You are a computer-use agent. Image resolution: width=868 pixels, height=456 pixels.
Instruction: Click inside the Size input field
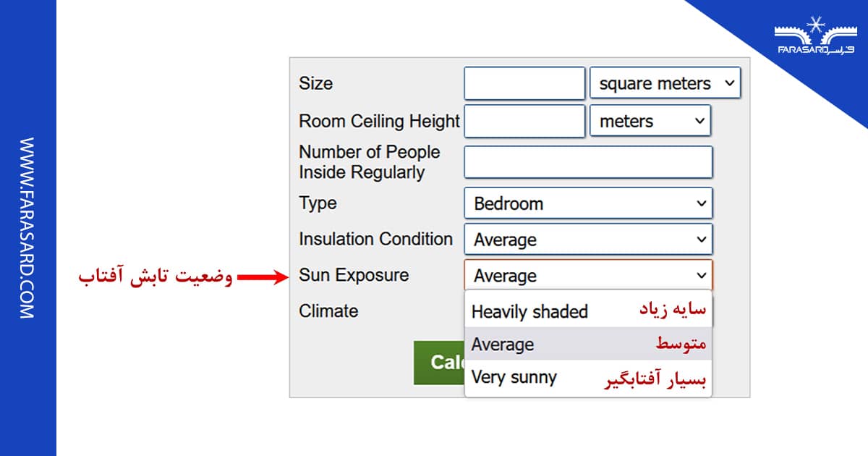point(524,83)
